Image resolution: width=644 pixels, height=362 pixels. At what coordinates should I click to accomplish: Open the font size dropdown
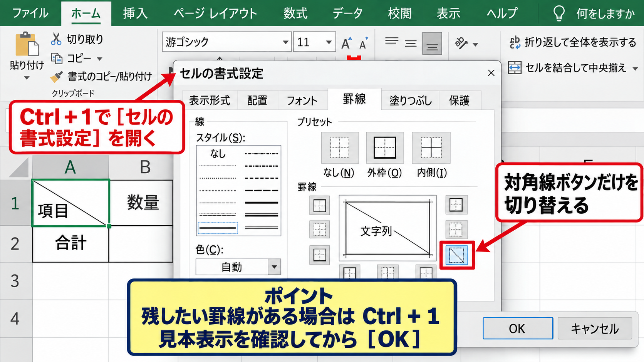[329, 42]
